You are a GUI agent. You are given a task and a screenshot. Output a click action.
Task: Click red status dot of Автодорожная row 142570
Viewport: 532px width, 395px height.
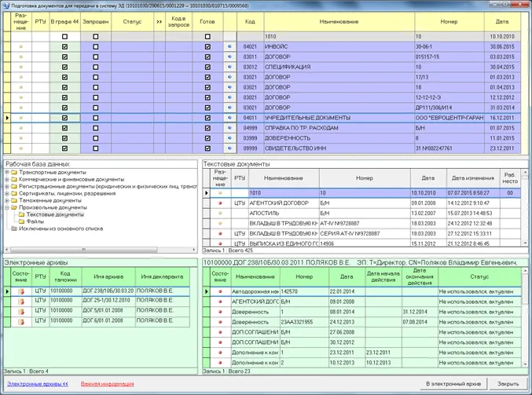click(x=220, y=291)
